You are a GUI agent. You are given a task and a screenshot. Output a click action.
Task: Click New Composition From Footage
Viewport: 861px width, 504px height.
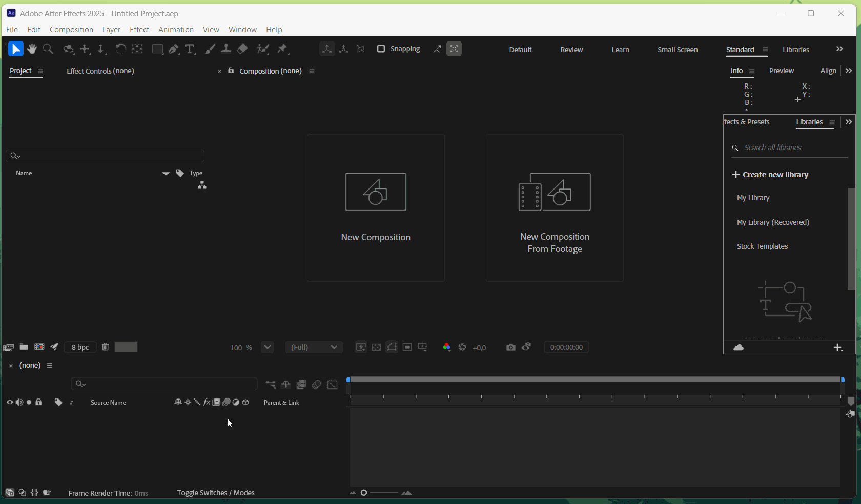point(555,208)
